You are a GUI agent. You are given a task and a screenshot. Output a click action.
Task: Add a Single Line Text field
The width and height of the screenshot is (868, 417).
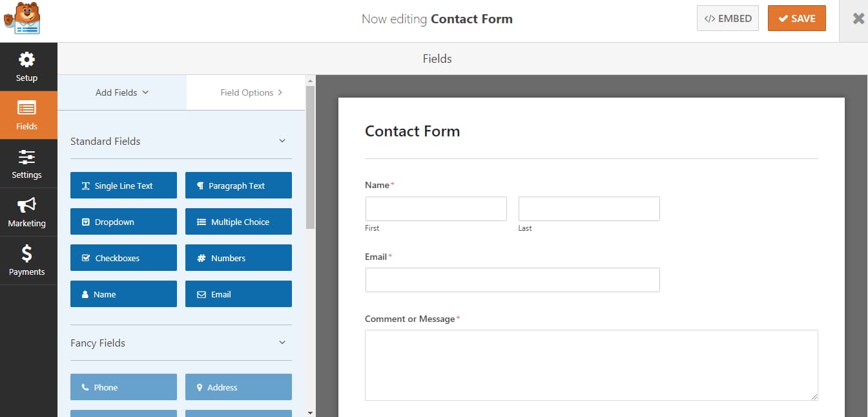coord(123,186)
